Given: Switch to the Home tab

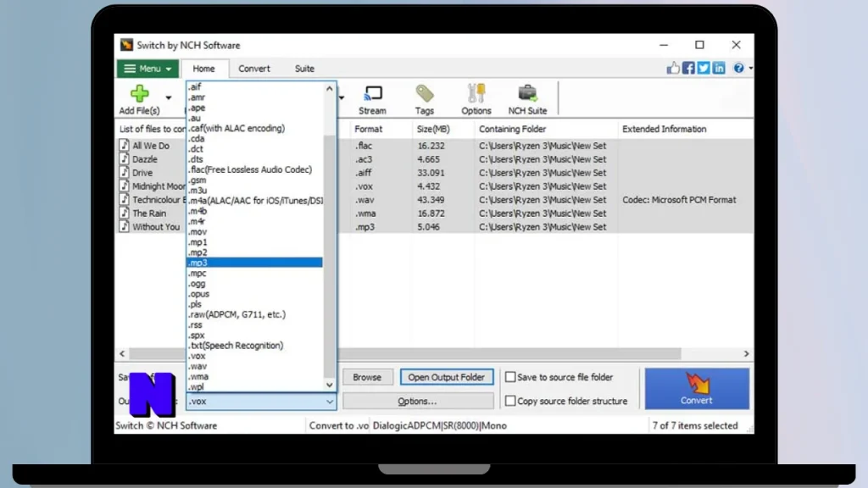Looking at the screenshot, I should pos(203,69).
